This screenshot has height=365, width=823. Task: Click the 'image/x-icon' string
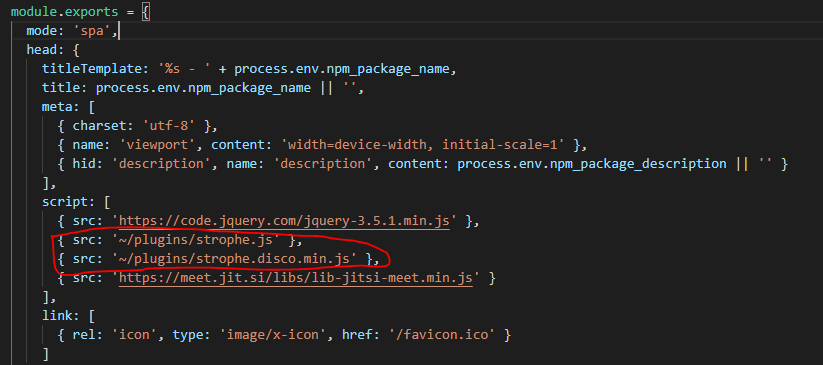[x=272, y=334]
